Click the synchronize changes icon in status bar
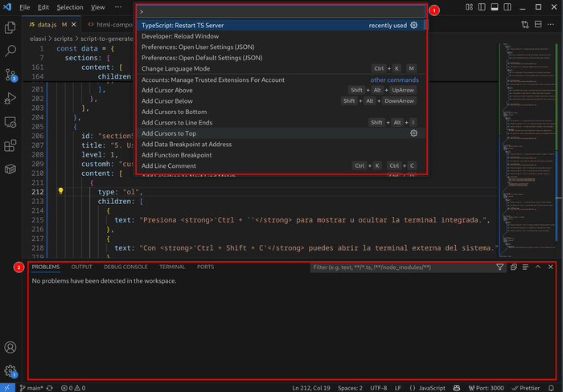 [50, 388]
